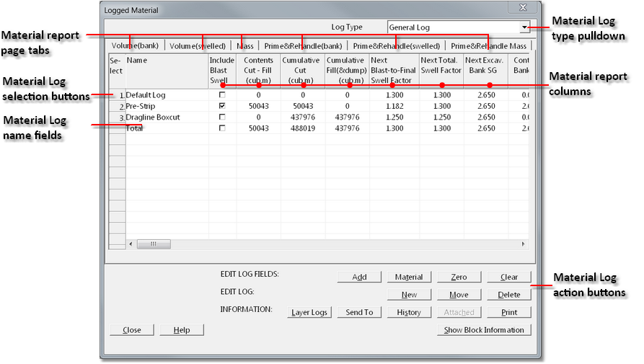Click Dragline Boxcut Cumulative Cut value 437976

(303, 117)
